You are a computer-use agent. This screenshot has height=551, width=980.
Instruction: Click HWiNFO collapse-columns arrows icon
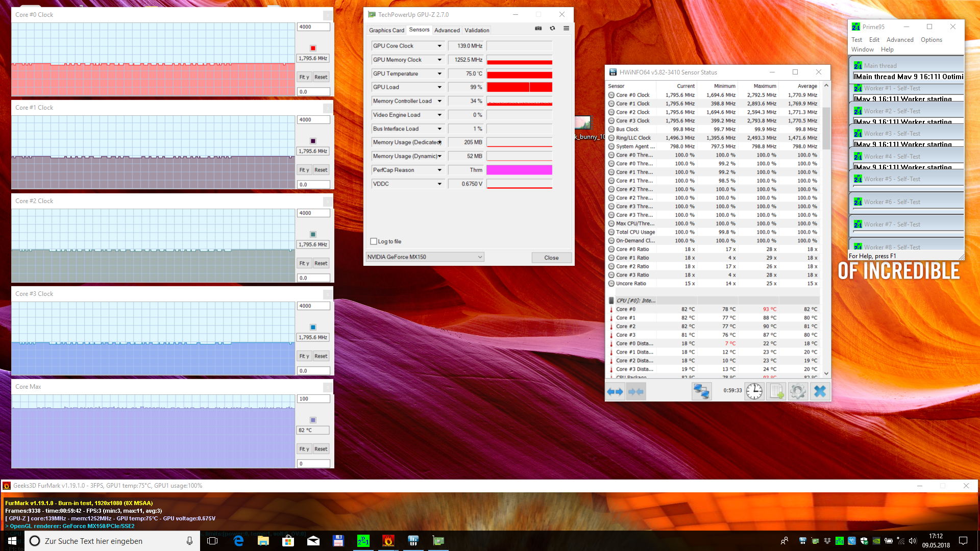tap(636, 392)
